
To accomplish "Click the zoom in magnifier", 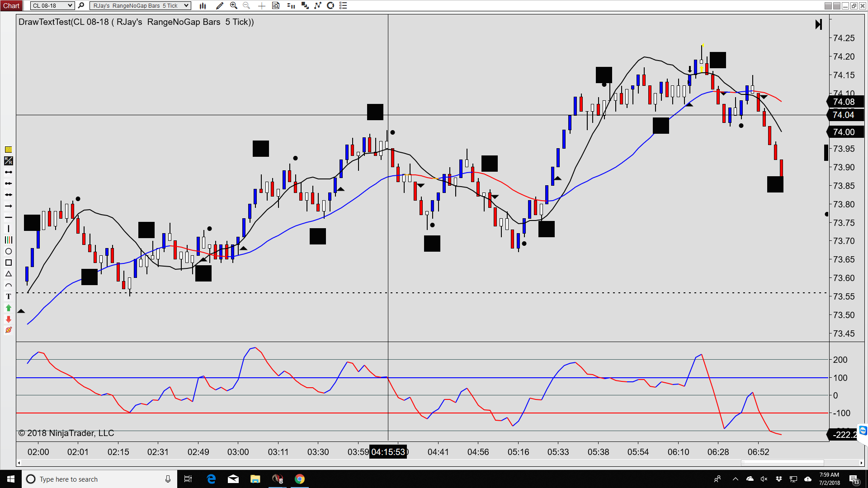I will point(234,6).
